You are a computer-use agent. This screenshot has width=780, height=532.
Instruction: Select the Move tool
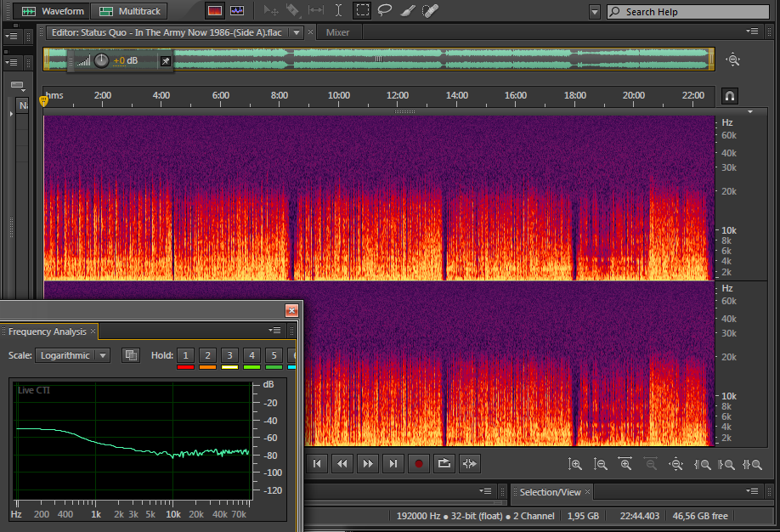270,10
